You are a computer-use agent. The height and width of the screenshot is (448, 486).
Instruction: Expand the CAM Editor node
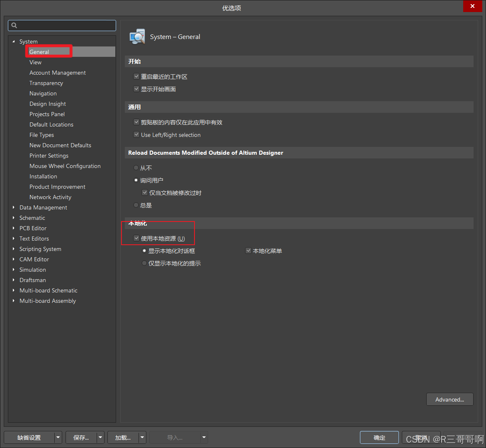13,259
